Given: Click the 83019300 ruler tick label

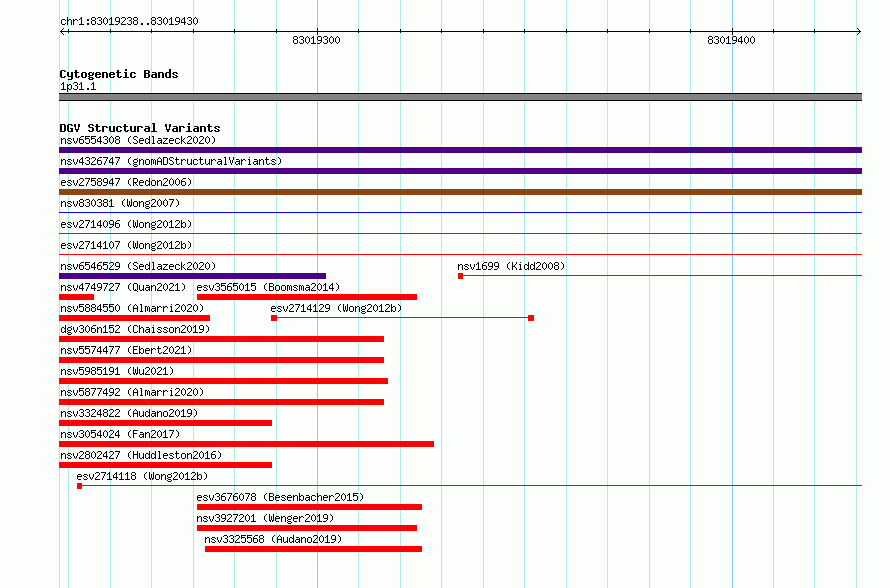Looking at the screenshot, I should coord(316,40).
